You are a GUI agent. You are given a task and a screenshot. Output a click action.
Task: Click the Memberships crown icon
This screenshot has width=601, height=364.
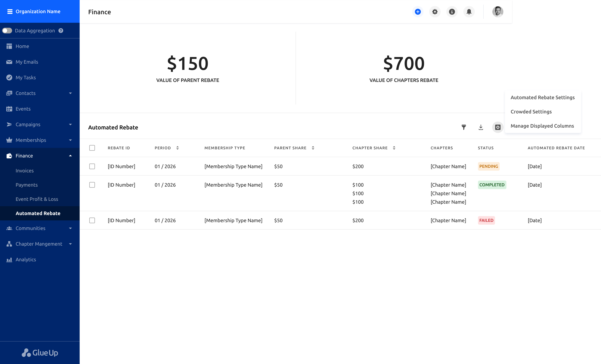pos(9,140)
